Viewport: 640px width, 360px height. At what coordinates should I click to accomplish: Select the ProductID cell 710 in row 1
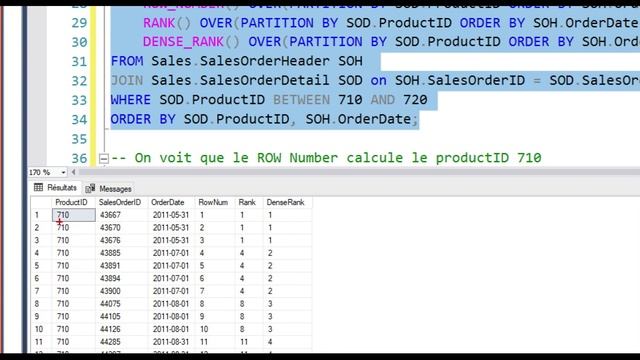74,215
